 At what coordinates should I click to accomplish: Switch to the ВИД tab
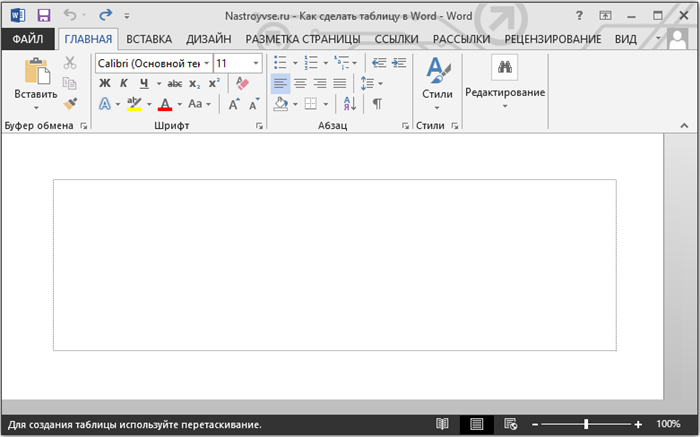click(x=625, y=39)
